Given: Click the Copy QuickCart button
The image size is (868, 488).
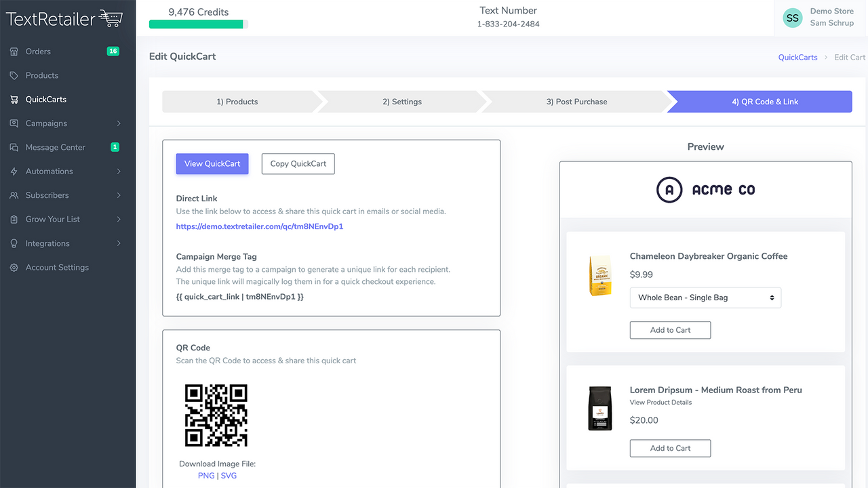Looking at the screenshot, I should coord(298,163).
